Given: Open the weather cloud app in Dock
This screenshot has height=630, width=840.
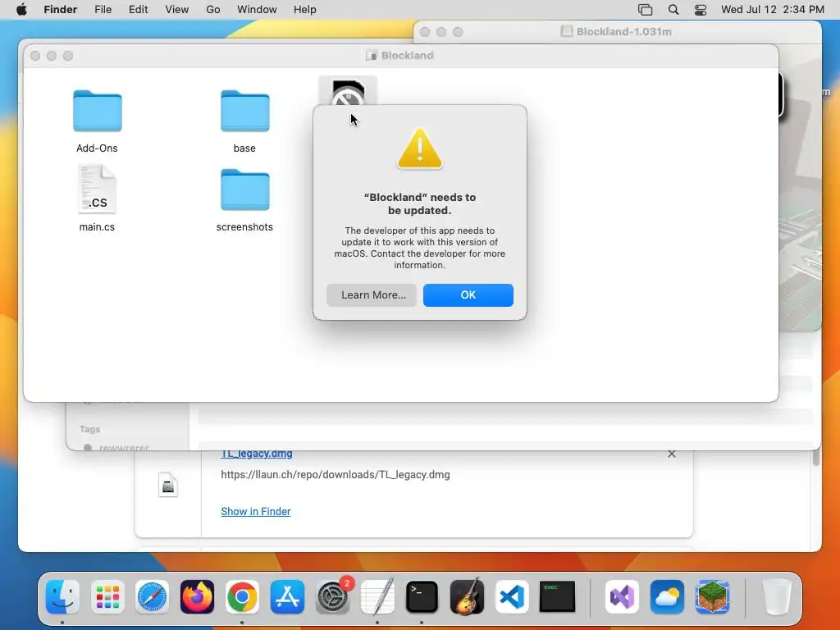Looking at the screenshot, I should pyautogui.click(x=667, y=596).
